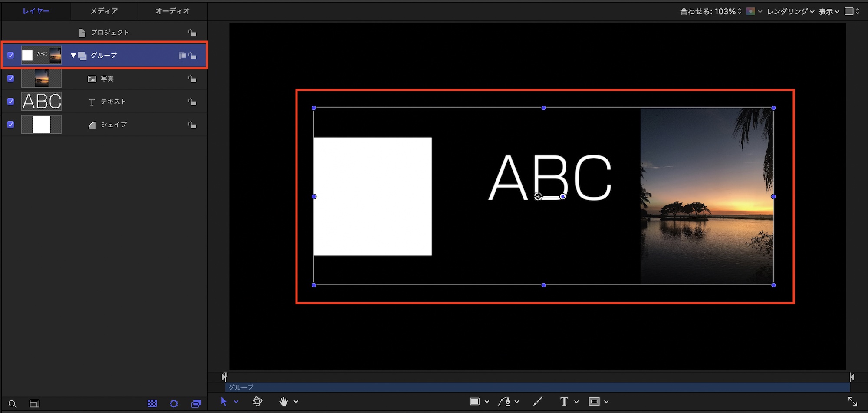The height and width of the screenshot is (413, 868).
Task: Click the グループ layer thumbnail
Action: click(41, 56)
